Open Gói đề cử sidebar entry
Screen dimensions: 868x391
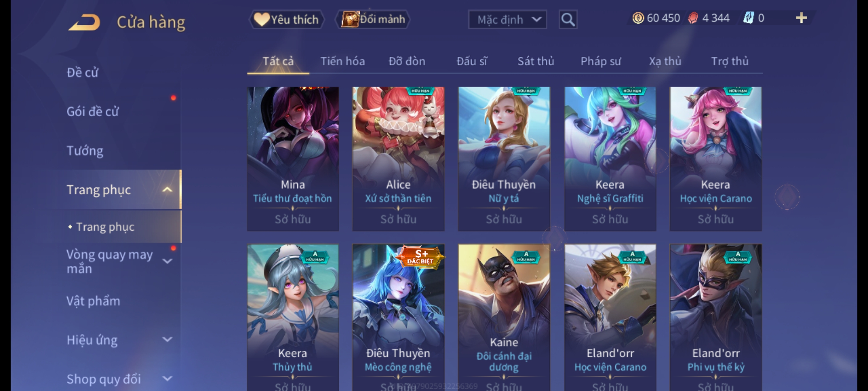[93, 112]
